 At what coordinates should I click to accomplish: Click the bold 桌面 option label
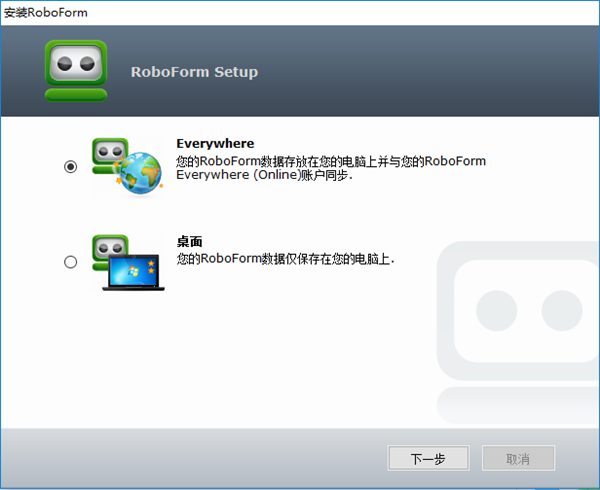[190, 241]
